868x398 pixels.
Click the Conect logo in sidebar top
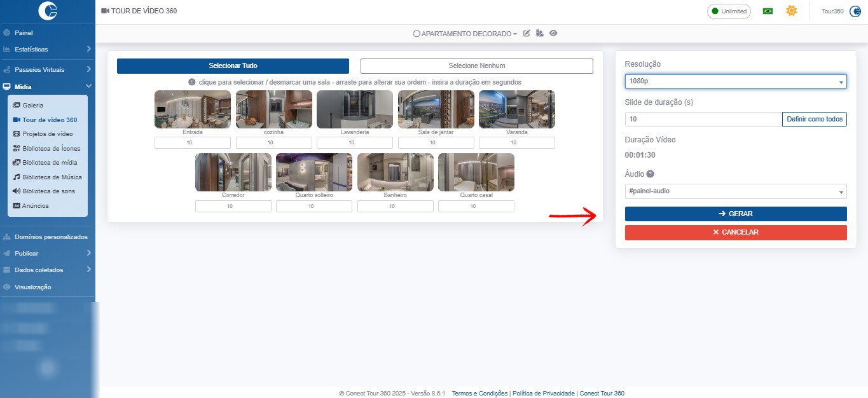[48, 11]
